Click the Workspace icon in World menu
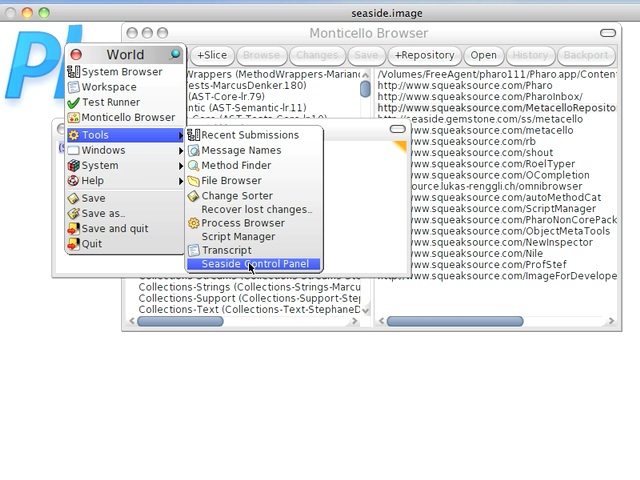The width and height of the screenshot is (640, 480). click(73, 87)
